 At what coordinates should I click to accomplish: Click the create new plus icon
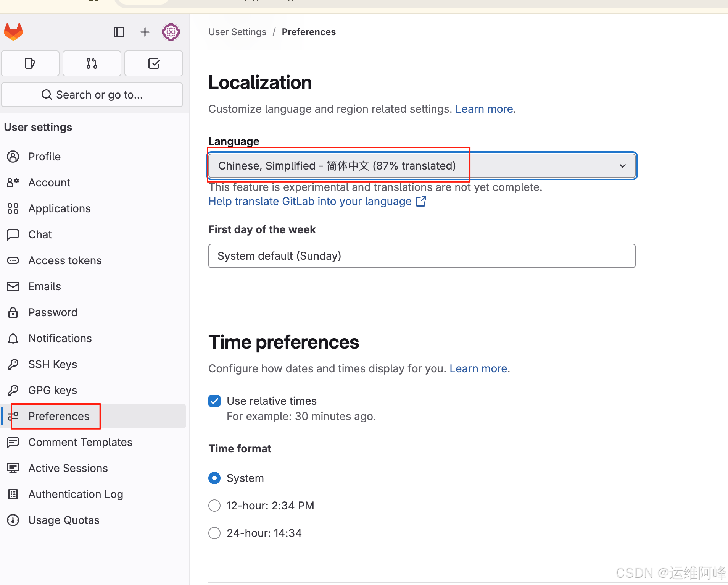(x=145, y=32)
